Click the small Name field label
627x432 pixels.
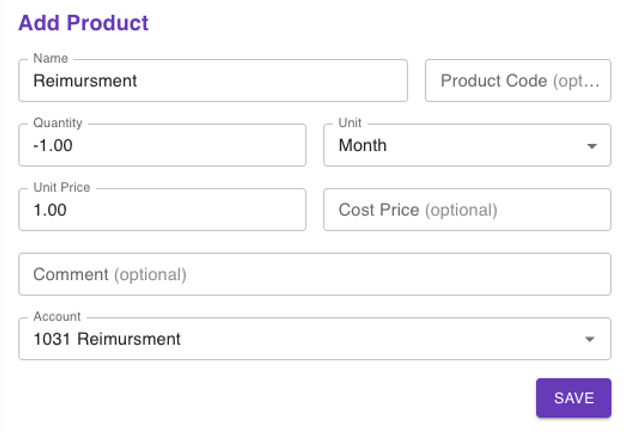[50, 59]
